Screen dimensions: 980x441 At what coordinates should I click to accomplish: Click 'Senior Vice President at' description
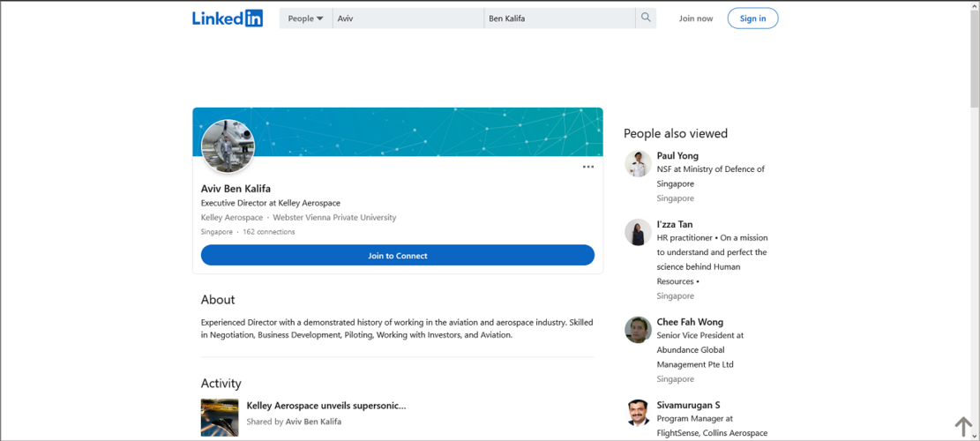point(700,349)
